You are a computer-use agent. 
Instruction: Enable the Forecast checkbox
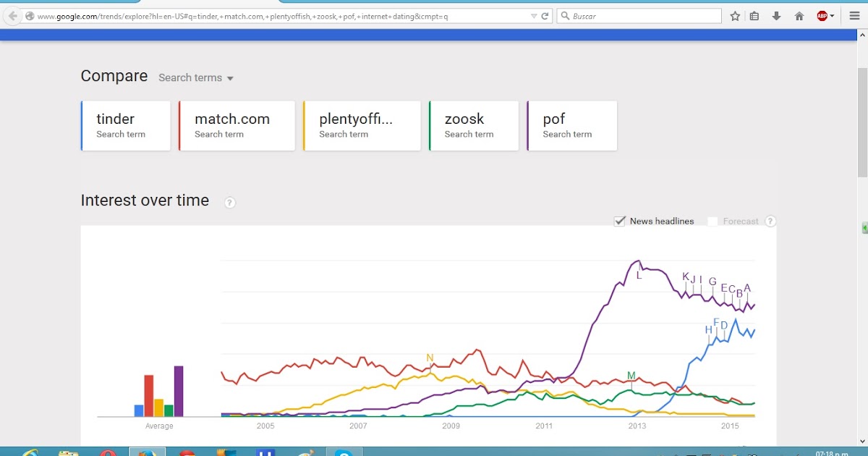point(712,221)
